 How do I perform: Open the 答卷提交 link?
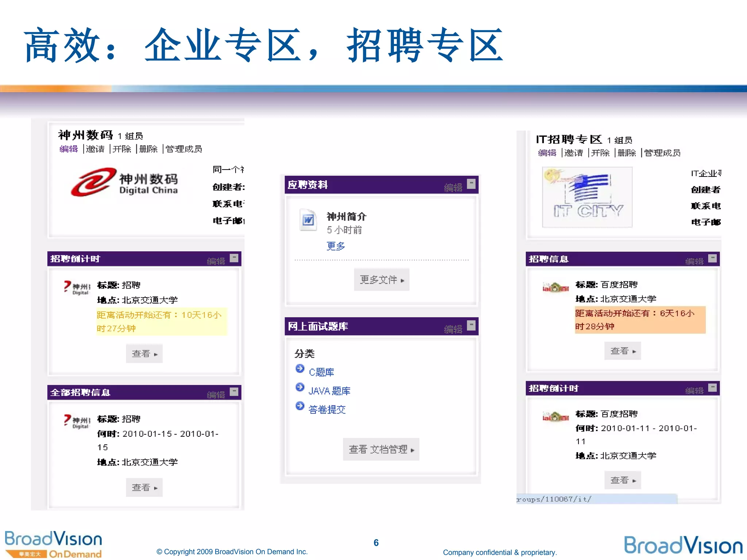coord(327,409)
